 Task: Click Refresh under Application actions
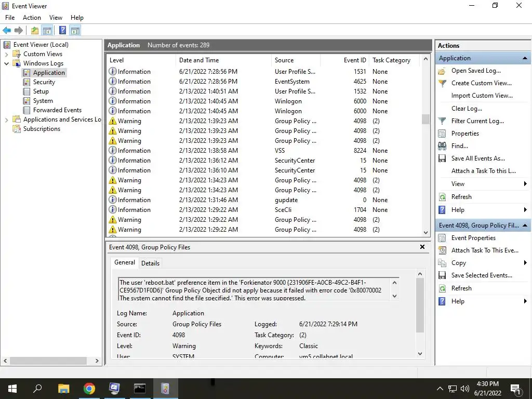[x=461, y=197]
